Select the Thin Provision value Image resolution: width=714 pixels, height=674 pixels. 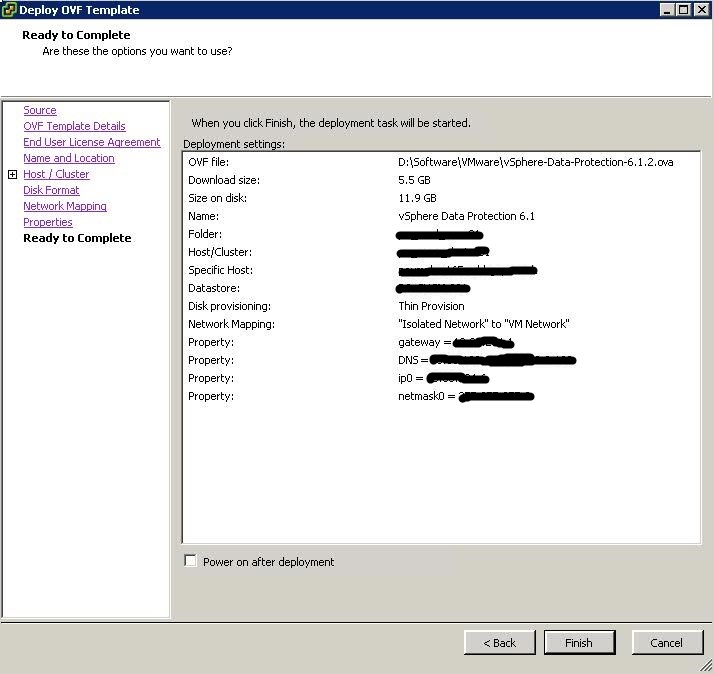click(431, 306)
